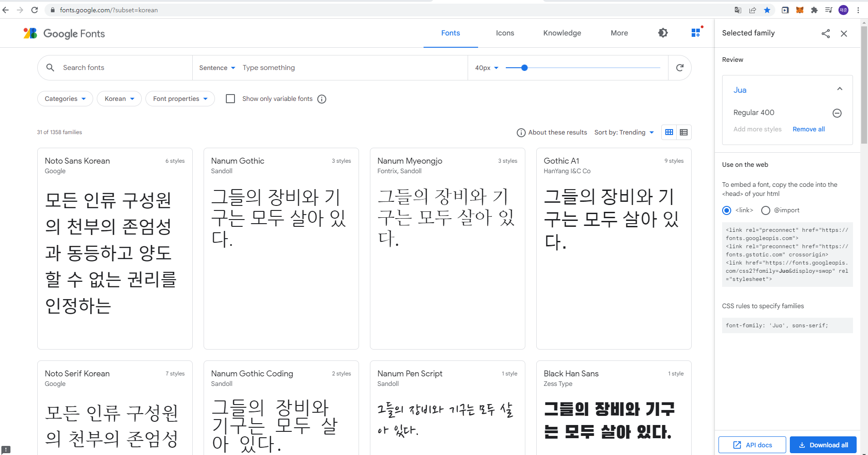Close the Selected family panel
868x455 pixels.
click(844, 33)
